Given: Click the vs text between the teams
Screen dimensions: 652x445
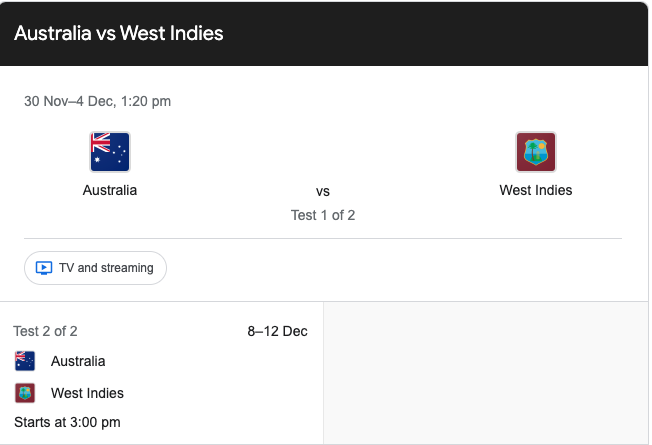Looking at the screenshot, I should pyautogui.click(x=323, y=191).
